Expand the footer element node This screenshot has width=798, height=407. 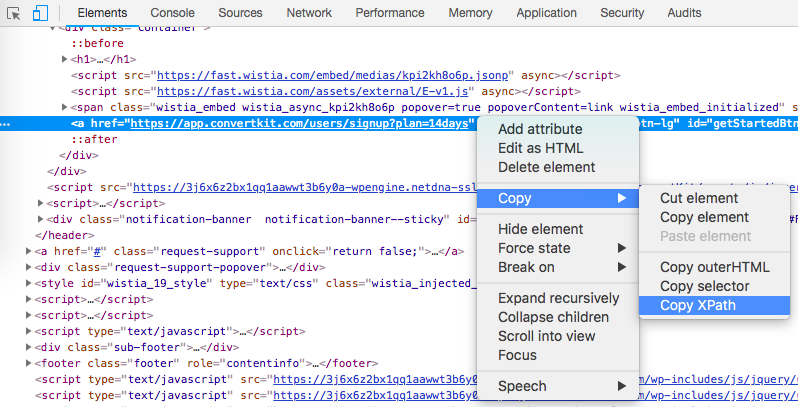(x=30, y=363)
